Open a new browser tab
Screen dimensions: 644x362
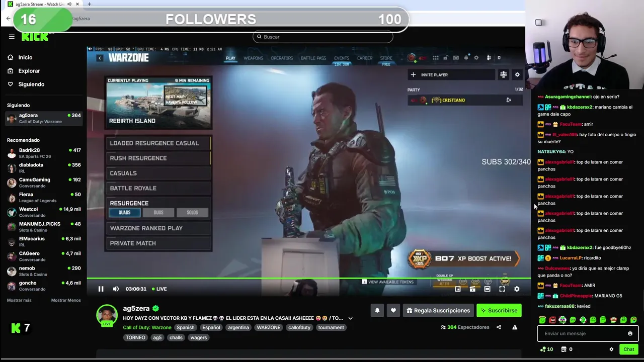89,4
